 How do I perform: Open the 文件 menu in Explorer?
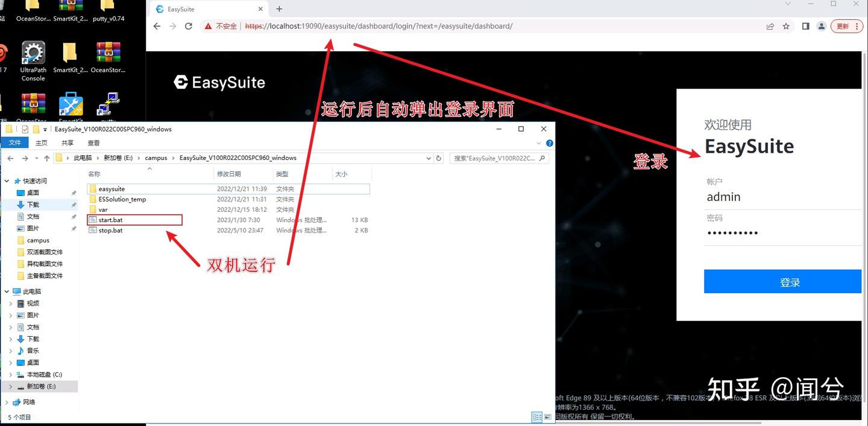(14, 143)
